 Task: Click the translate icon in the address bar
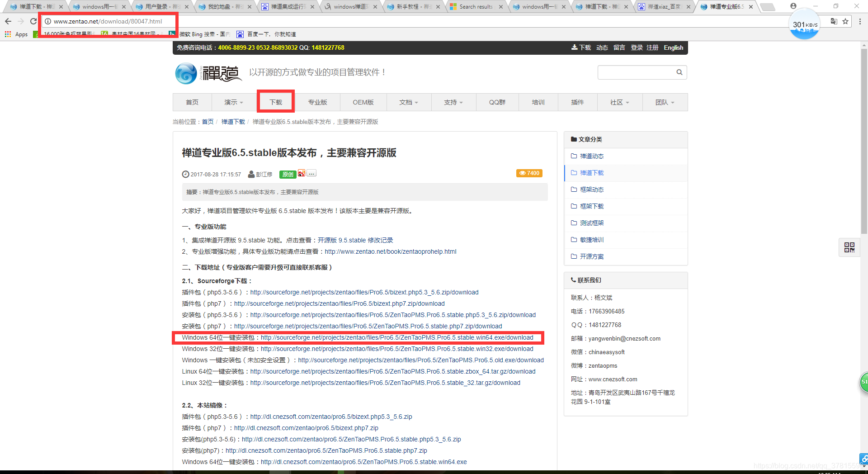pos(834,21)
